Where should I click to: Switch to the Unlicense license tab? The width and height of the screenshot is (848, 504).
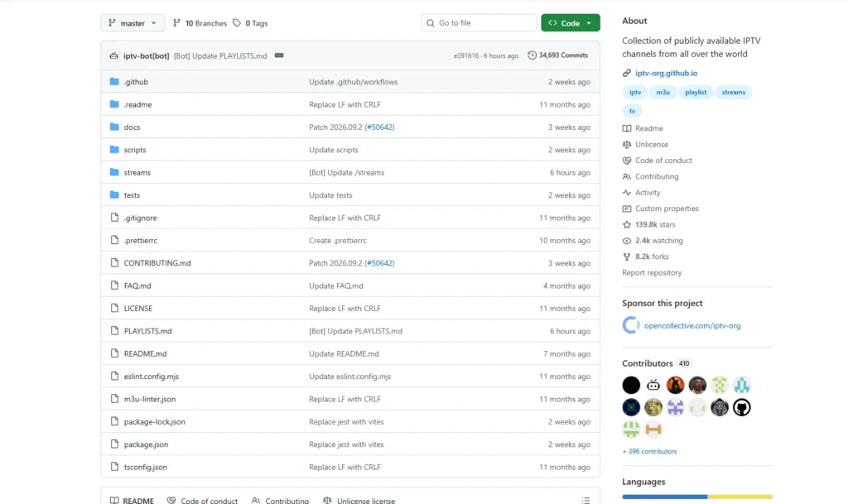359,501
